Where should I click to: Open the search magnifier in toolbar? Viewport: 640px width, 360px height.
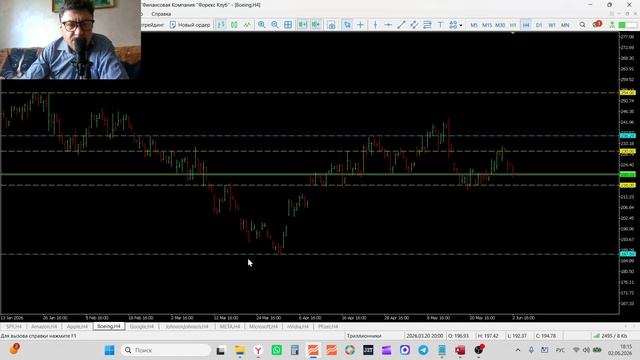(x=582, y=25)
